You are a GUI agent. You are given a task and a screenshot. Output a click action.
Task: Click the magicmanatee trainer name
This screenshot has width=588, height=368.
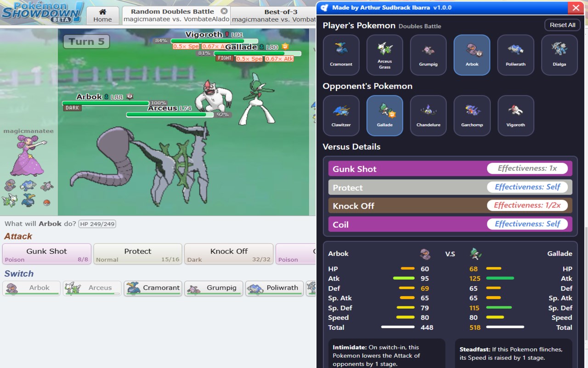28,131
